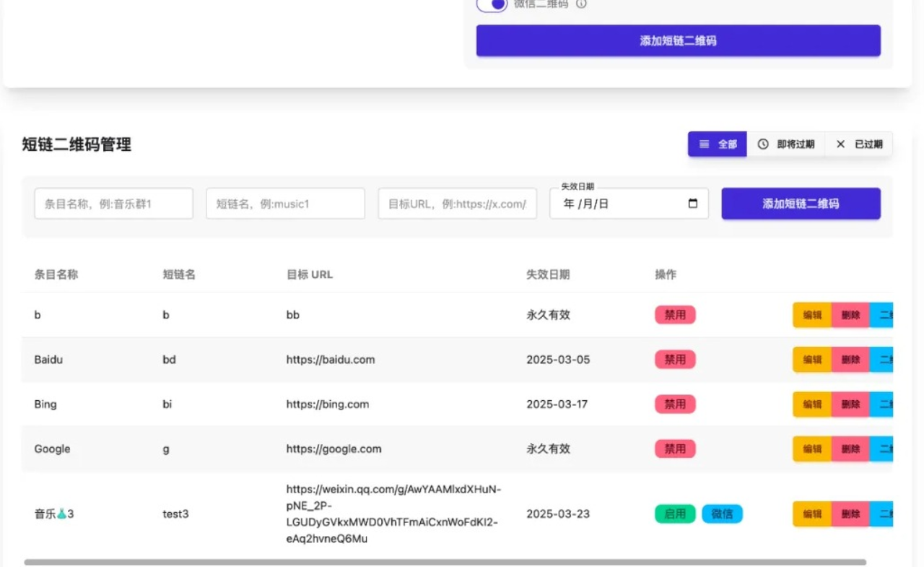Click the blue QR button in Baidu row

[881, 359]
